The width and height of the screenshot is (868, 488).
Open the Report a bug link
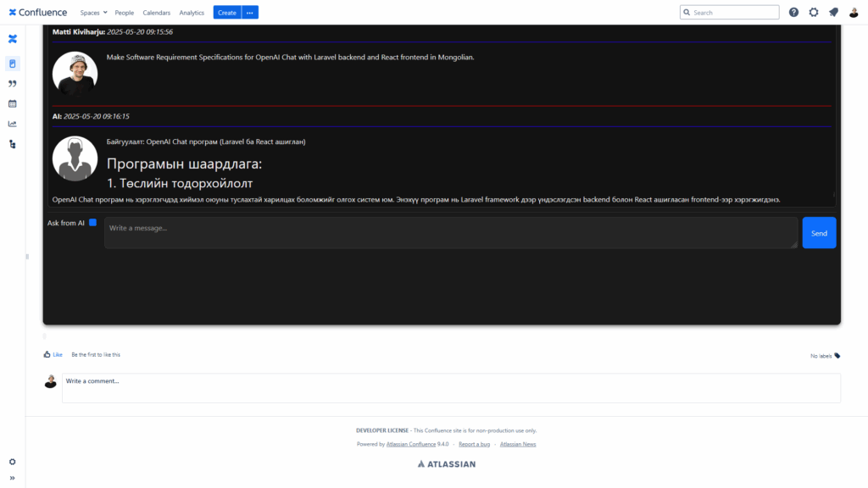474,444
